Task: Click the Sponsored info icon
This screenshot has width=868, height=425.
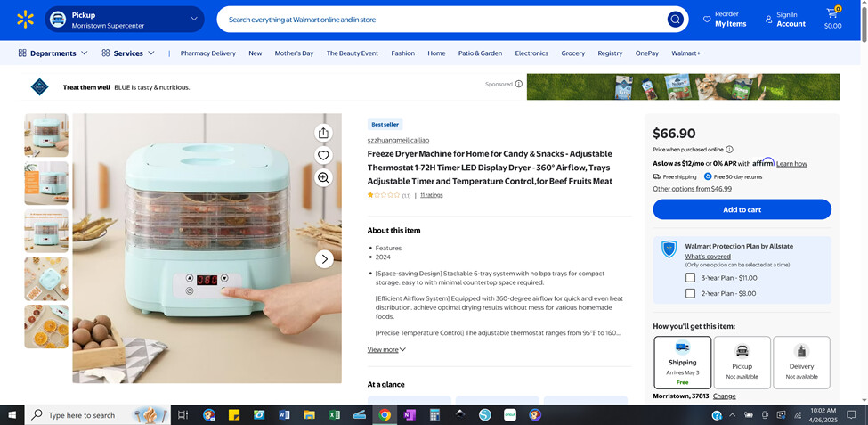Action: (x=519, y=84)
